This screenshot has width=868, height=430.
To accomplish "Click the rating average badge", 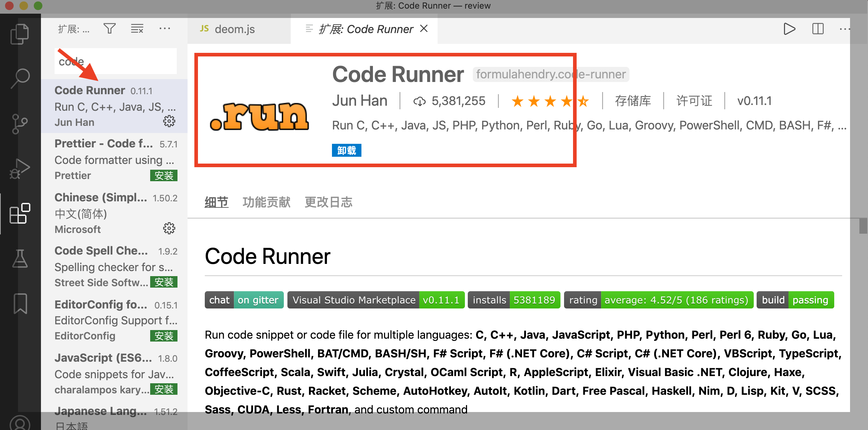I will [659, 300].
